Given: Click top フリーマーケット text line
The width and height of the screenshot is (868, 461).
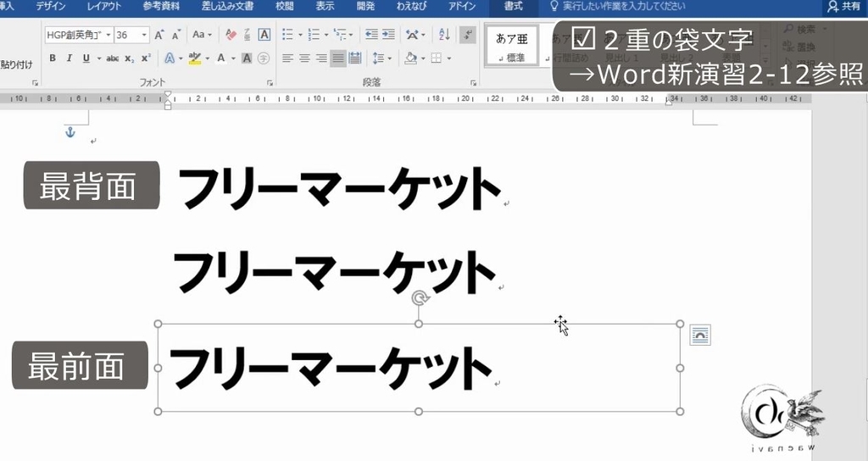Looking at the screenshot, I should click(339, 188).
